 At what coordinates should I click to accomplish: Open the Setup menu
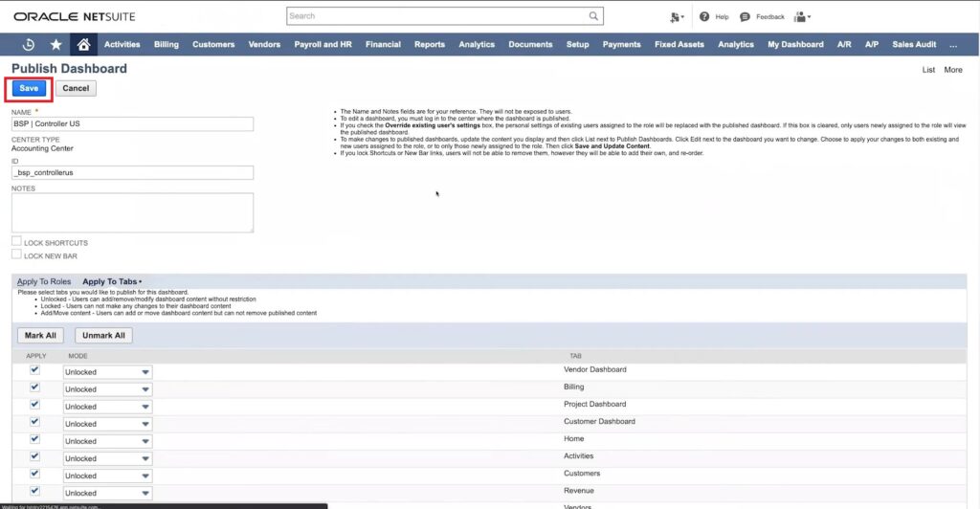[577, 44]
